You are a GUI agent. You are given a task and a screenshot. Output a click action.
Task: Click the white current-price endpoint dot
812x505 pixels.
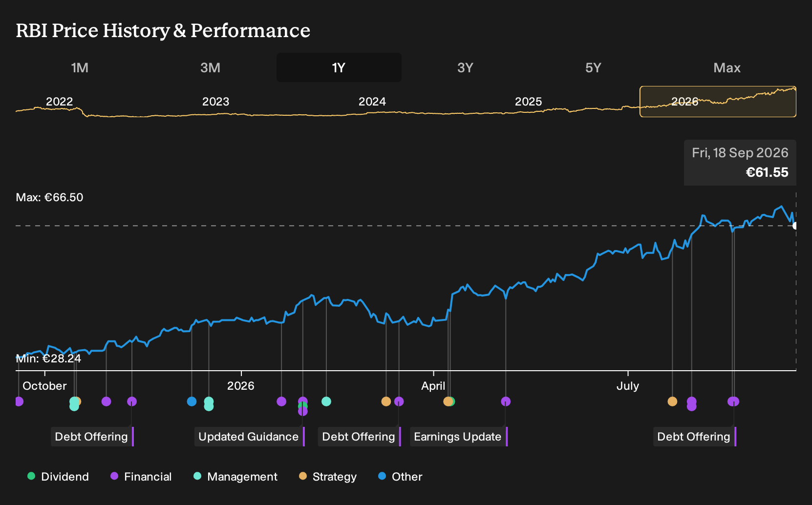pyautogui.click(x=795, y=226)
